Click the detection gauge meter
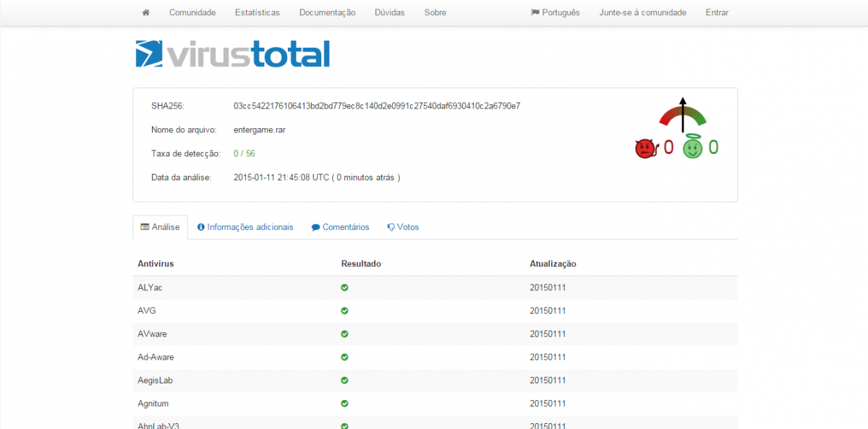 682,115
